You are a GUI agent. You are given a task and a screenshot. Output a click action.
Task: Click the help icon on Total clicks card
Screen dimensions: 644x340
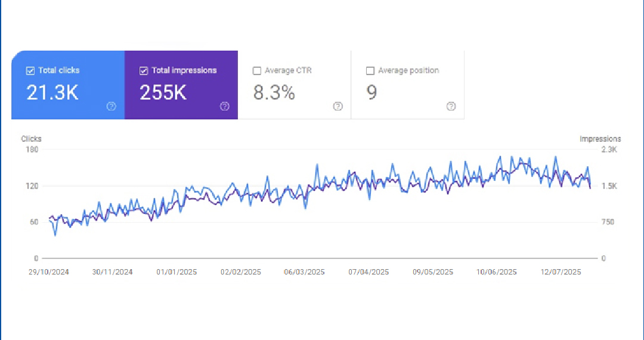click(x=111, y=107)
